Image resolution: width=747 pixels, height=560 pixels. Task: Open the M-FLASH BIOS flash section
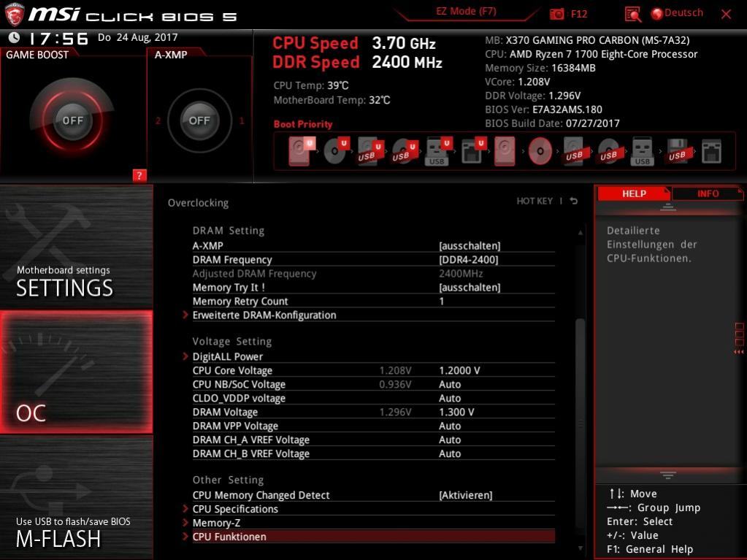pyautogui.click(x=76, y=498)
